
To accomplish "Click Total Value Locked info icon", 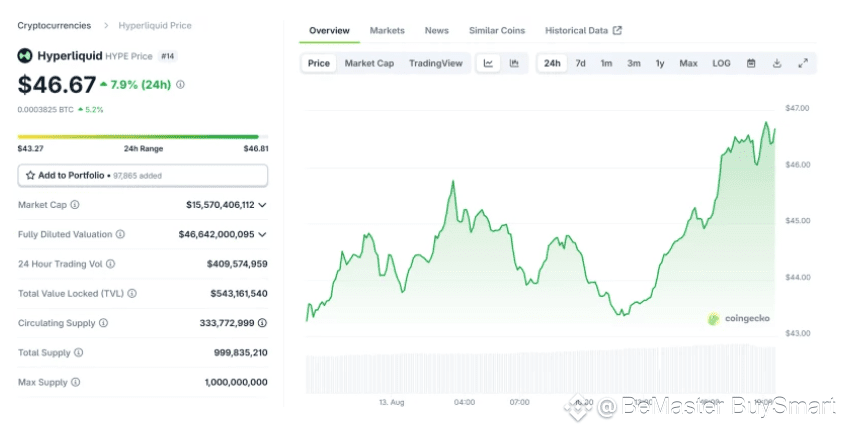I will click(x=132, y=293).
